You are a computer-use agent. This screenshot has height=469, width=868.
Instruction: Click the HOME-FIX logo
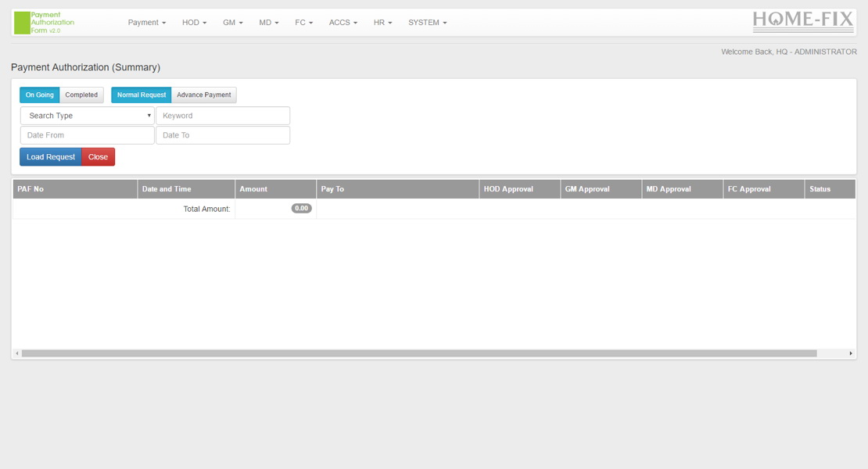[x=803, y=22]
